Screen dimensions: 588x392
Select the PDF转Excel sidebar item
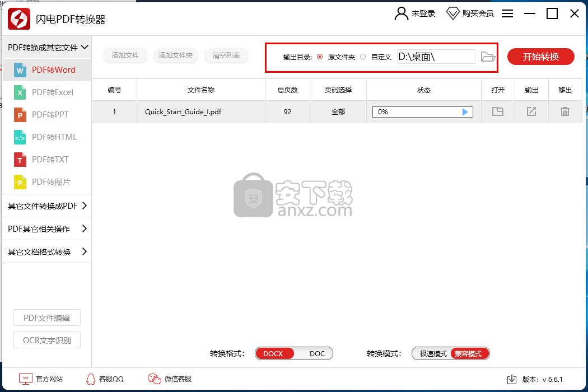click(47, 92)
